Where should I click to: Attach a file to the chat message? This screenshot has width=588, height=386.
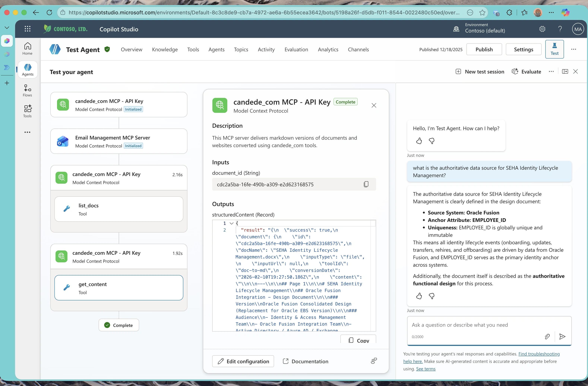pos(547,336)
